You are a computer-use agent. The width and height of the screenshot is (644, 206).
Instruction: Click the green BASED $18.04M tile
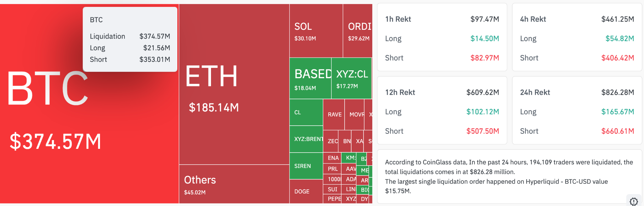click(x=310, y=79)
